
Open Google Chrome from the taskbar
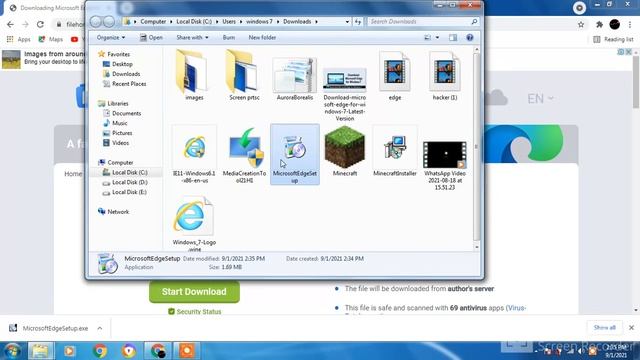tap(99, 351)
